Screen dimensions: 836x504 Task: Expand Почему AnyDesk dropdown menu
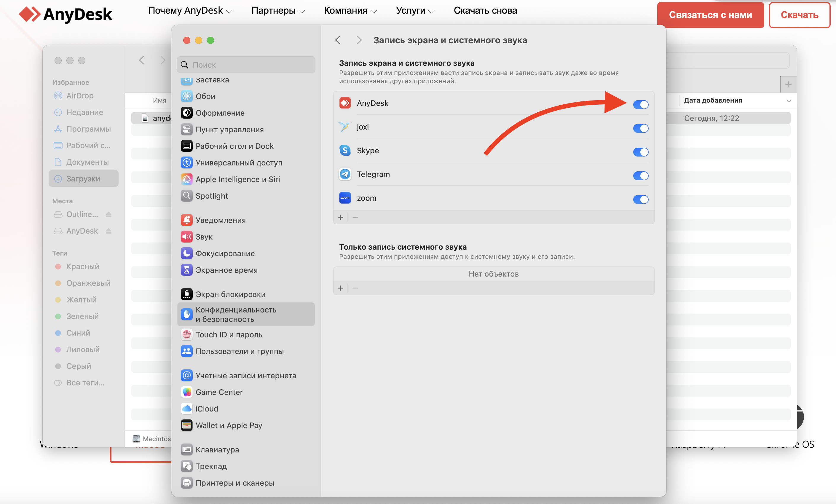(190, 11)
